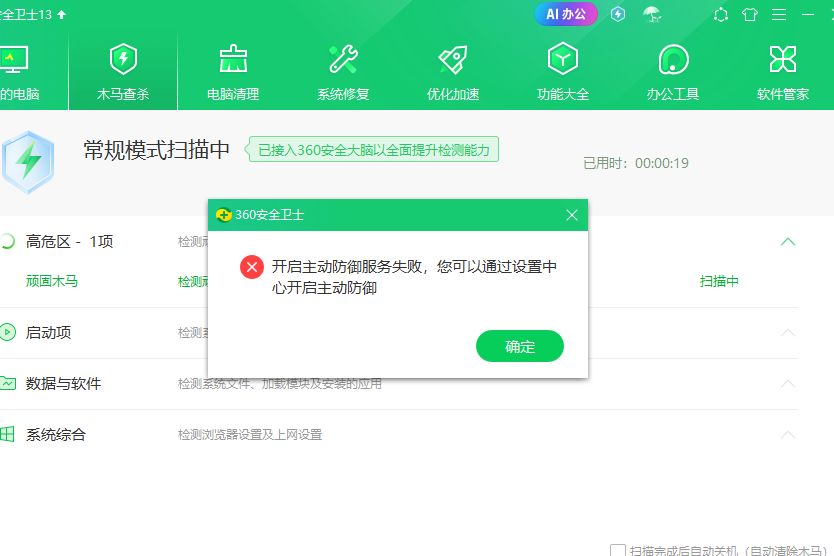Click the 软件管家 flower icon

783,59
